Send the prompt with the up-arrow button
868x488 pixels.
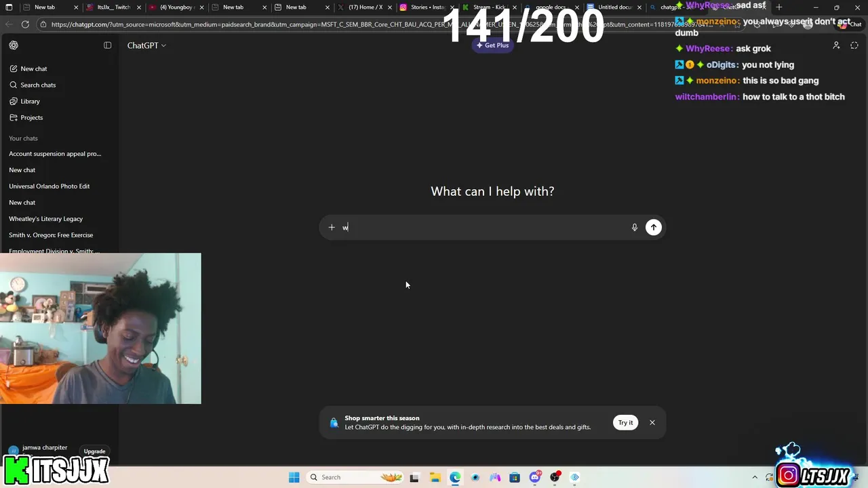coord(654,228)
